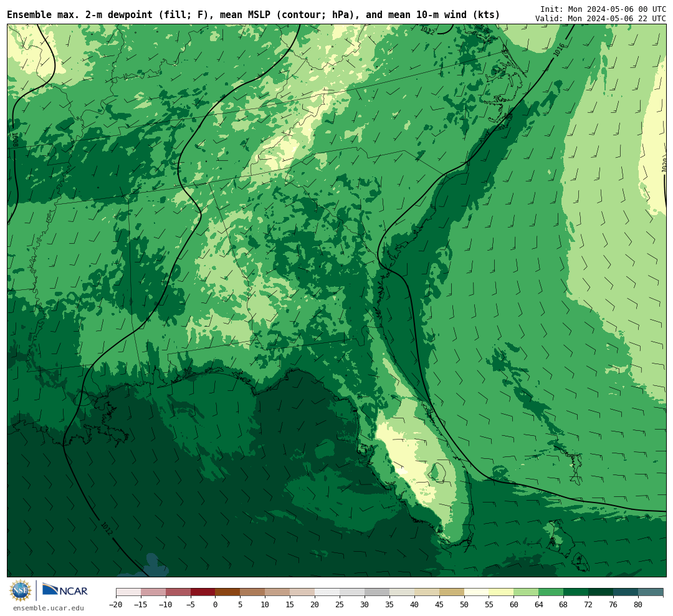Pick the green swatch between 64 and 68
The image size is (673, 616).
point(551,592)
